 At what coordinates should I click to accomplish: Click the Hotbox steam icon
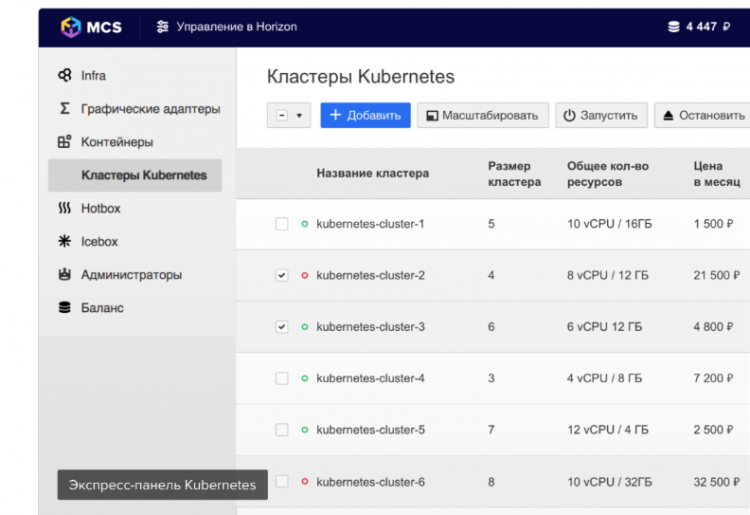click(x=65, y=208)
